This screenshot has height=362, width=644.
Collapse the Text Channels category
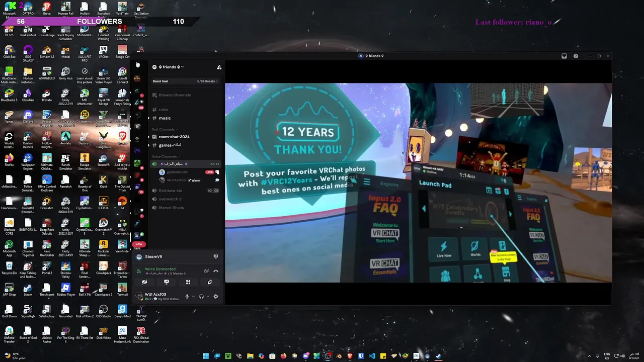(x=164, y=129)
